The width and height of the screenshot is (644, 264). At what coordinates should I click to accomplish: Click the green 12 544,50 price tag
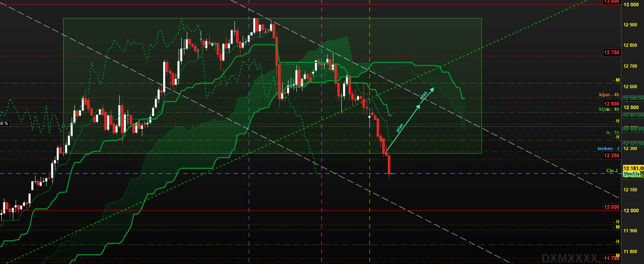[633, 99]
